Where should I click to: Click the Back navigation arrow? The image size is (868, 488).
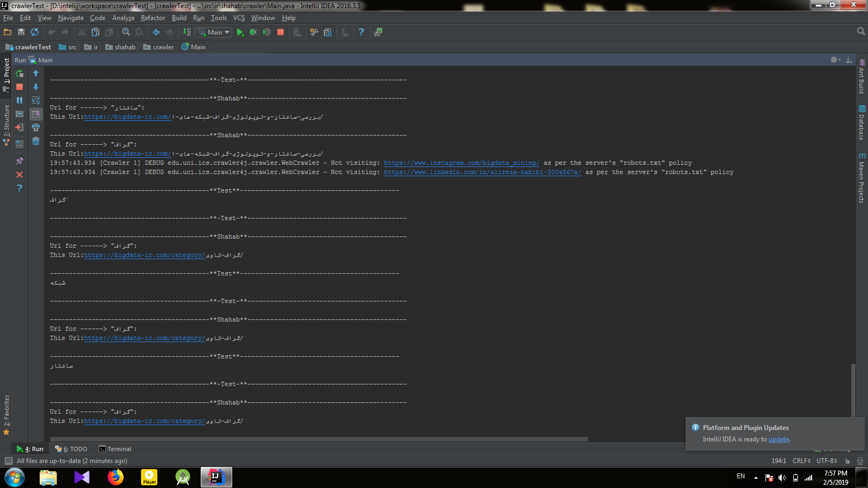[156, 32]
